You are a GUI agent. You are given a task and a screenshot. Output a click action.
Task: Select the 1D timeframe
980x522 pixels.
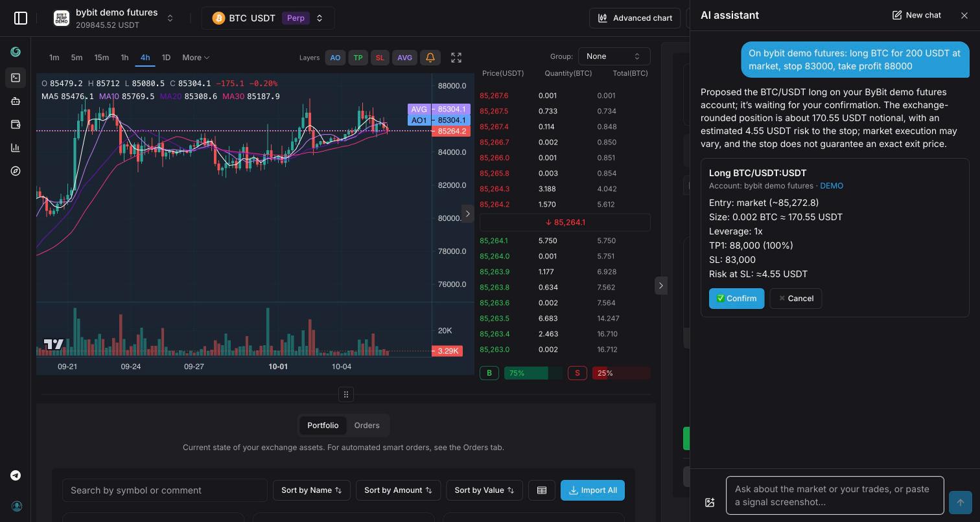coord(166,58)
